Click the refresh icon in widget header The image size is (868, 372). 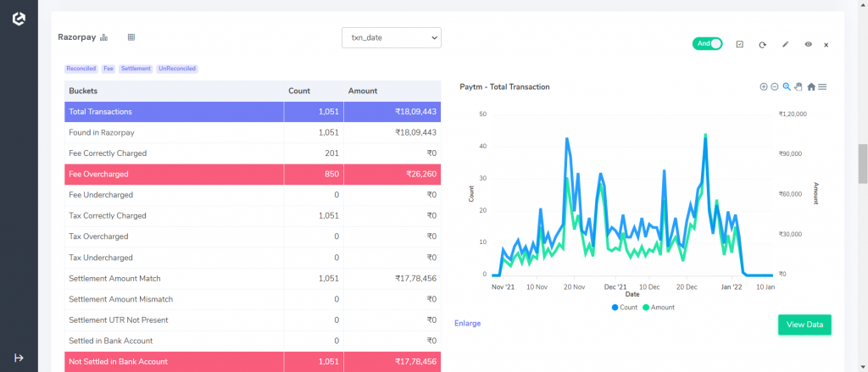coord(762,44)
